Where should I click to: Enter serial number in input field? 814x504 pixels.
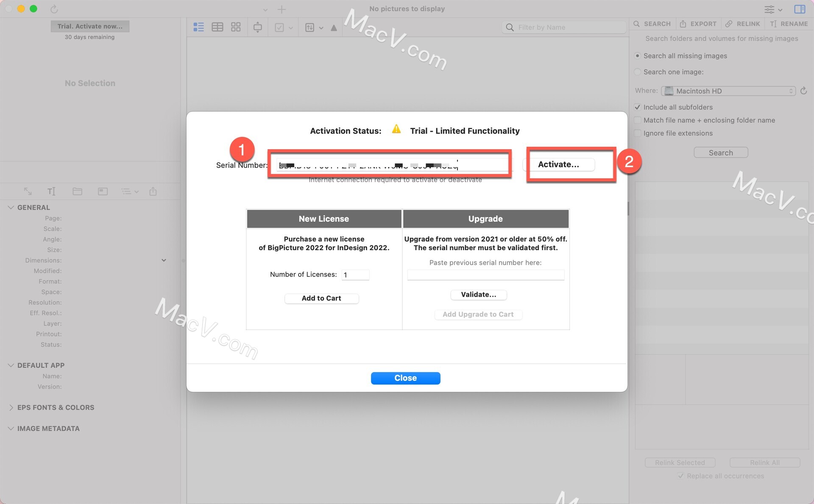coord(389,165)
